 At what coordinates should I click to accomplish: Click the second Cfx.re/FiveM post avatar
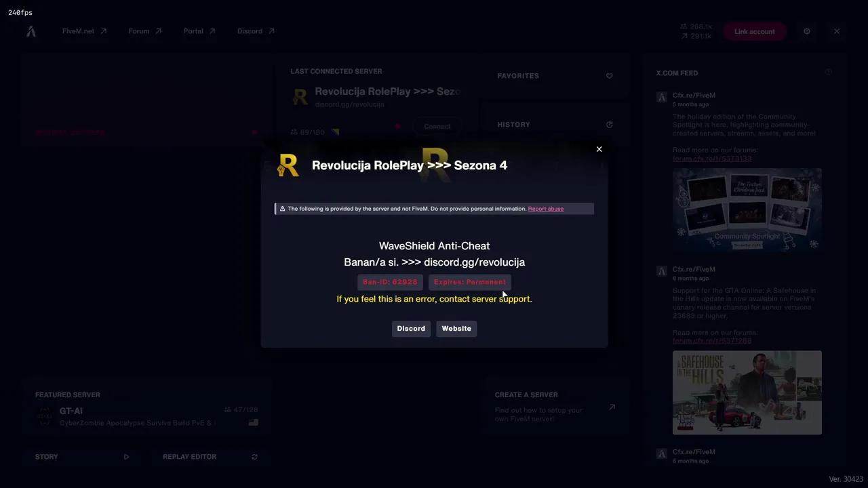tap(662, 271)
